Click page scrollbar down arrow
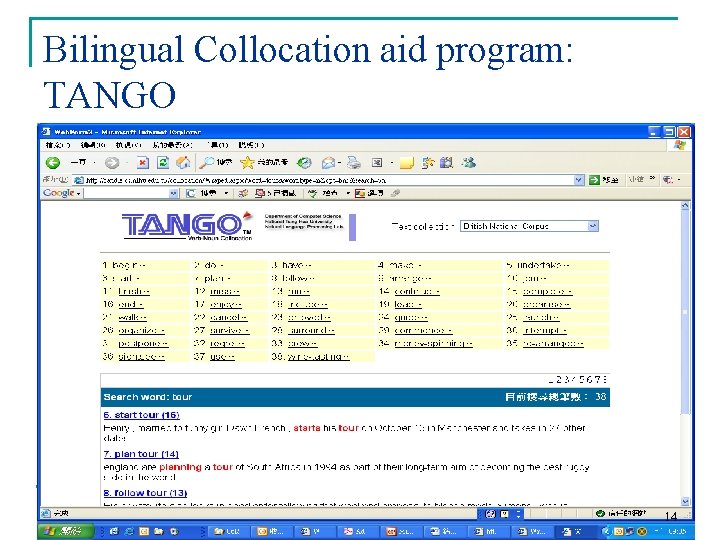 tap(685, 501)
